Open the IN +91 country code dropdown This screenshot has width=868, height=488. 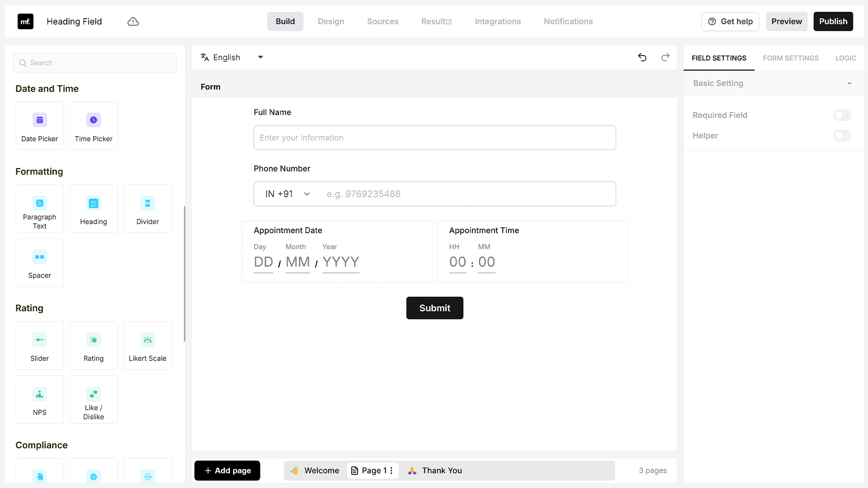[288, 194]
